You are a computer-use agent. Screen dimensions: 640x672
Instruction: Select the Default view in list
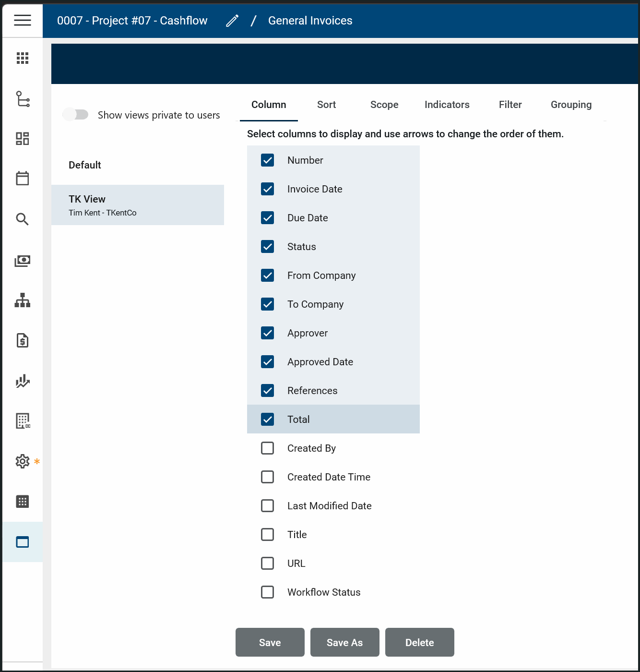click(85, 165)
